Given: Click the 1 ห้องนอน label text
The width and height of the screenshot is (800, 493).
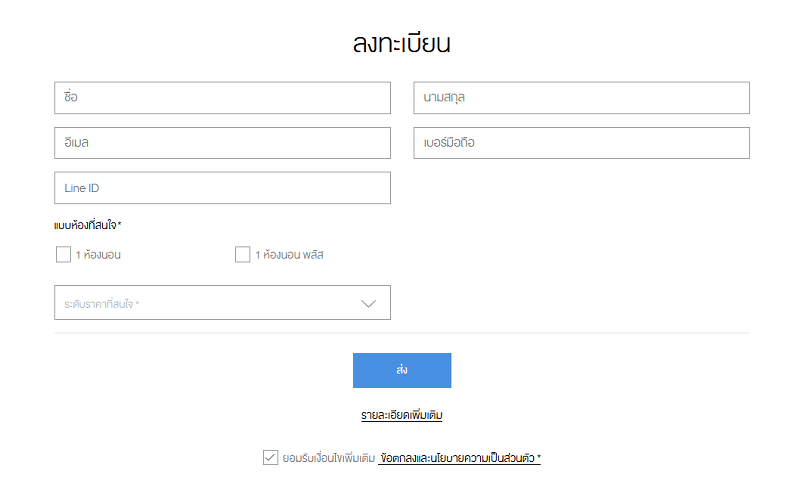Looking at the screenshot, I should click(98, 255).
